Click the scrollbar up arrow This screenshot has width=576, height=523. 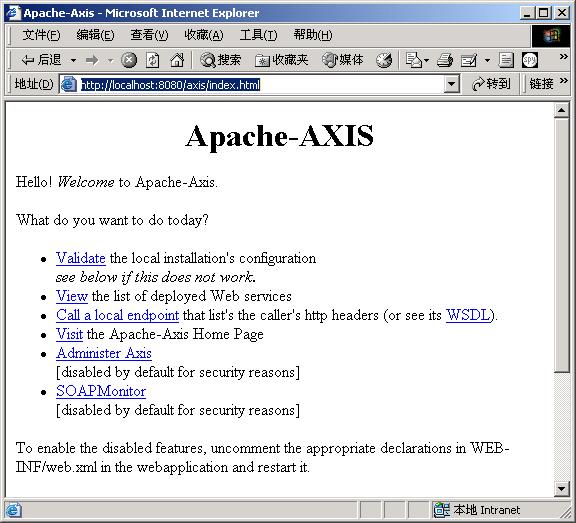[562, 110]
